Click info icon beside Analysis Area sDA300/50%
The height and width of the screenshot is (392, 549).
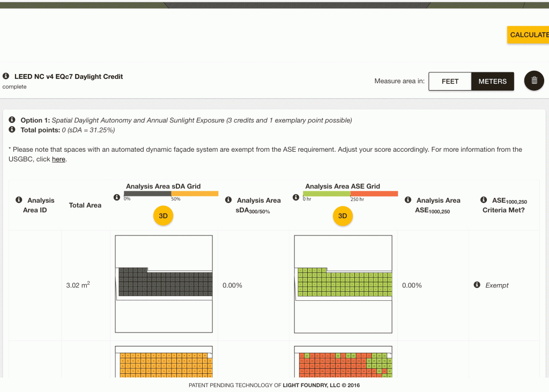pos(228,200)
